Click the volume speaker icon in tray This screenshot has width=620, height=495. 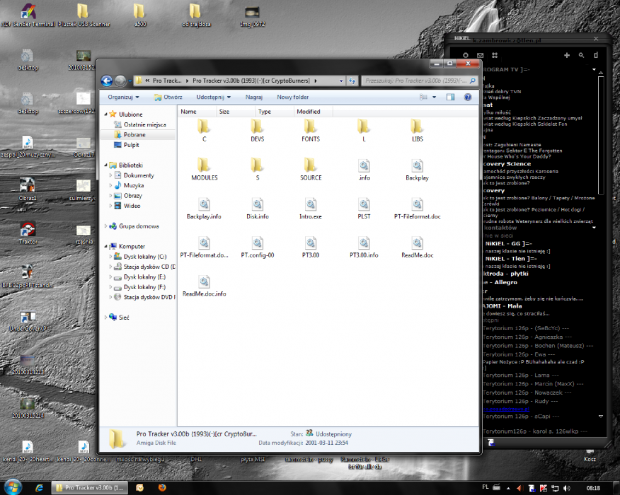click(567, 488)
